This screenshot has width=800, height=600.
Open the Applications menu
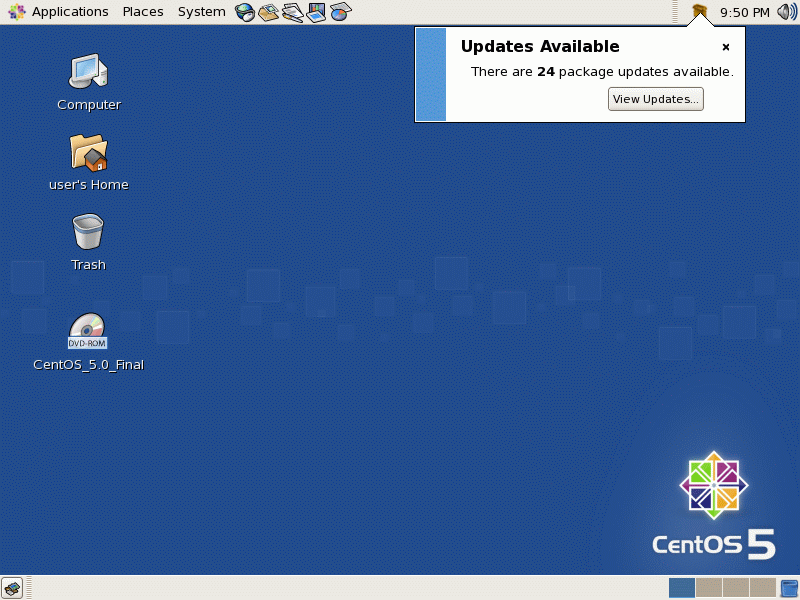click(x=70, y=11)
